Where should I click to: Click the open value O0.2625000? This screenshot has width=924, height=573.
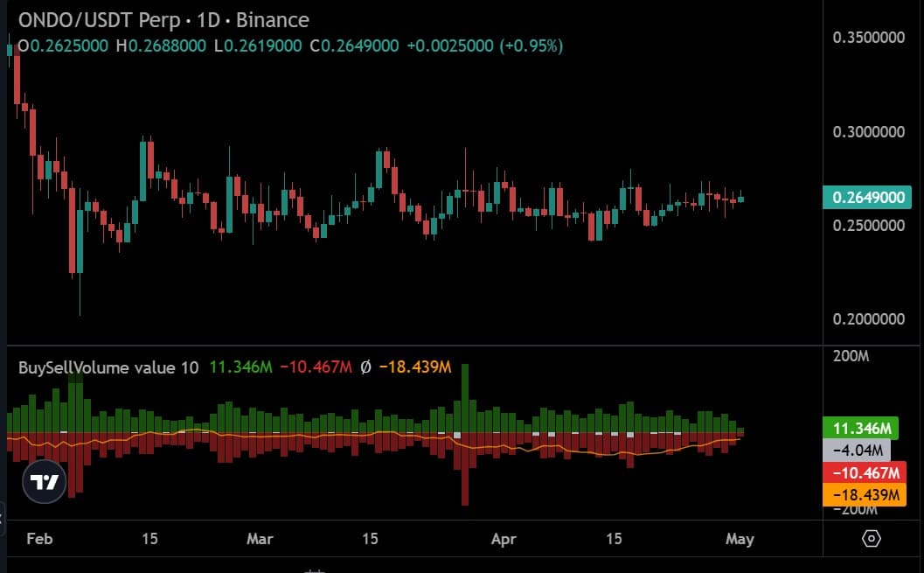(63, 46)
